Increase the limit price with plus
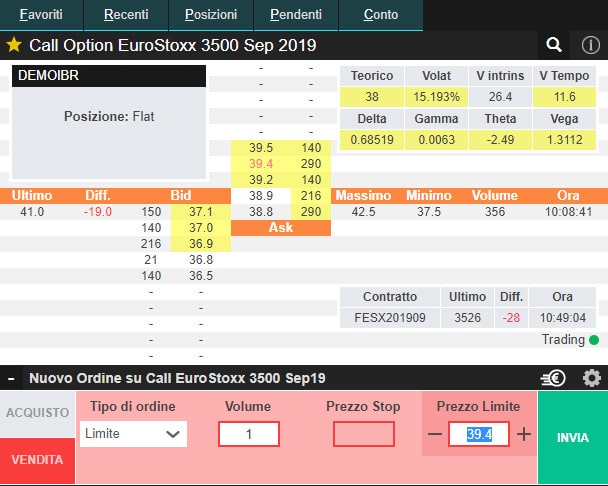This screenshot has width=608, height=486. coord(524,434)
